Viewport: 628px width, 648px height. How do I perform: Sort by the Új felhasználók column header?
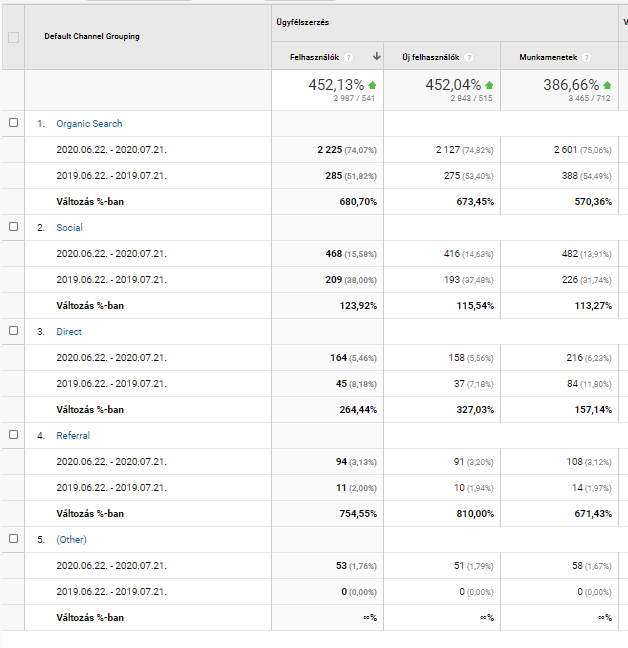(432, 58)
